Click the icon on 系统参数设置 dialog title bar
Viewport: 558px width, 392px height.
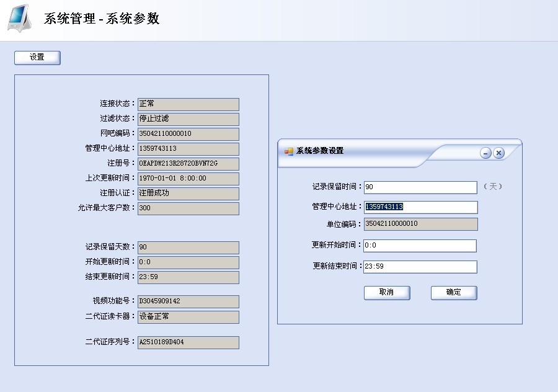pos(289,151)
